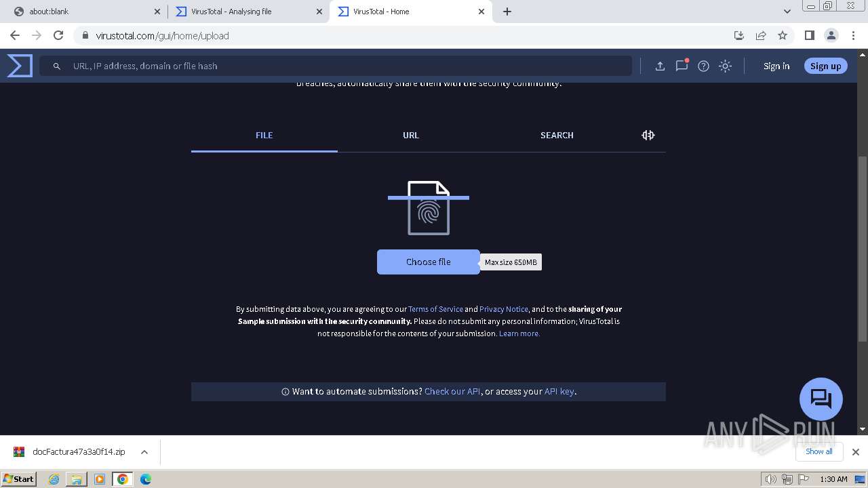Open the Chrome profile avatar icon

click(831, 35)
